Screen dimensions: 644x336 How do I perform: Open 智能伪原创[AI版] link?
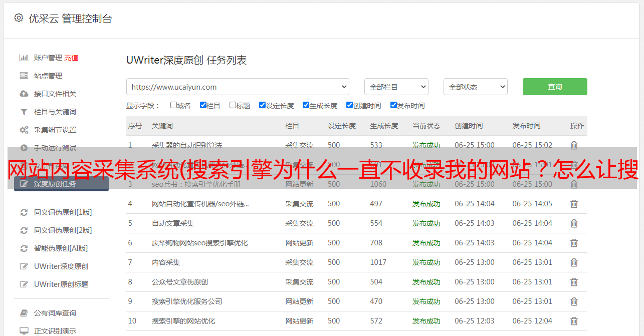61,248
